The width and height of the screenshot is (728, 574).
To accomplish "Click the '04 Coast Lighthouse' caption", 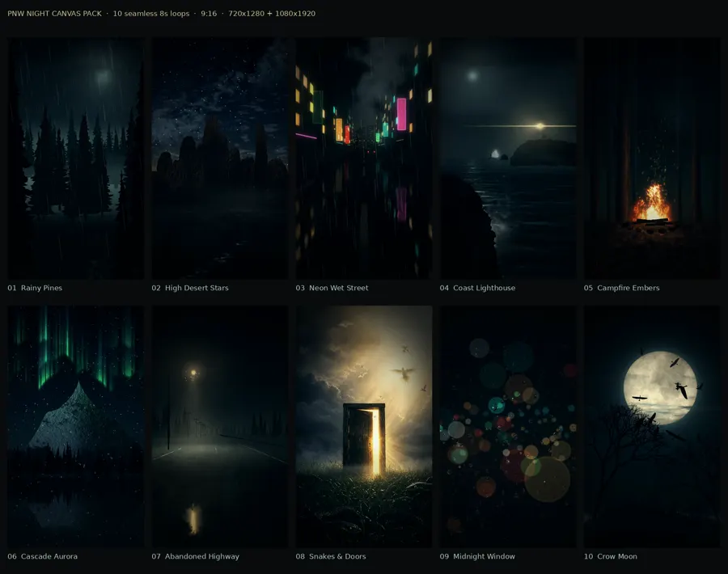I will tap(477, 288).
